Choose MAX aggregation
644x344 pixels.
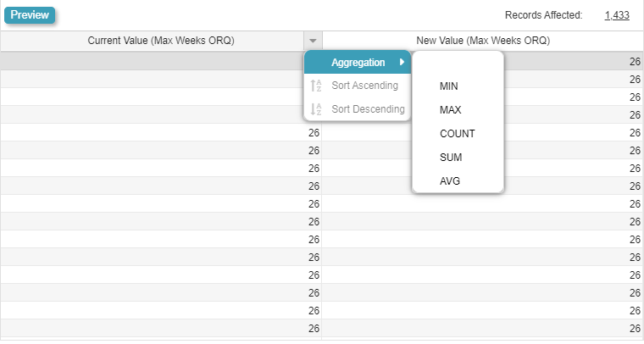[x=450, y=110]
